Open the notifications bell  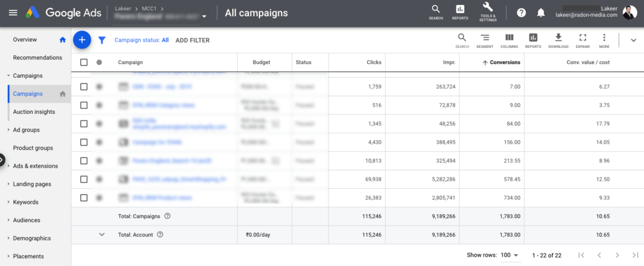click(x=541, y=13)
